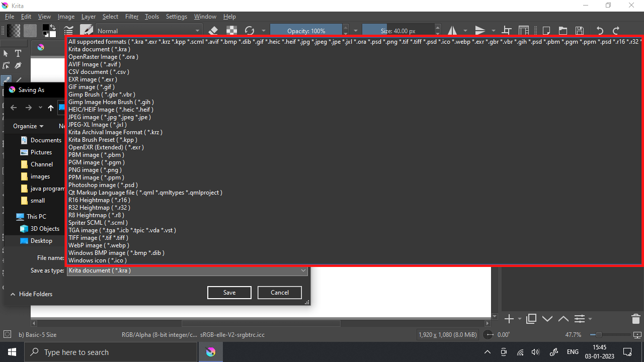Screen dimensions: 644x362
Task: Open layer properties sliders icon
Action: [x=580, y=319]
